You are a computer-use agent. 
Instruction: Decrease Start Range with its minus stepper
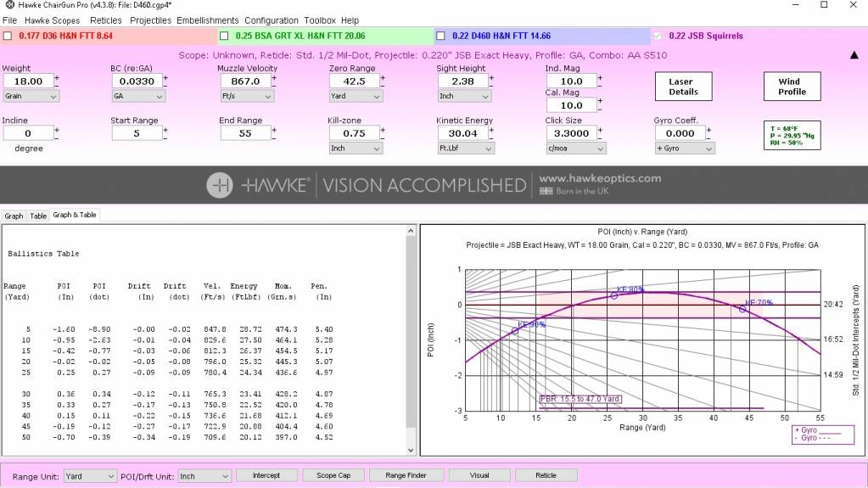[x=165, y=137]
